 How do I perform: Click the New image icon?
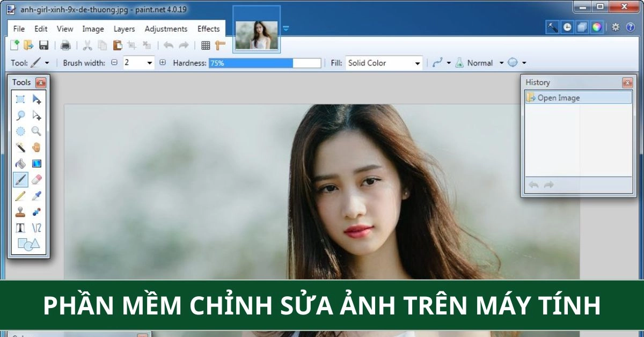(15, 45)
